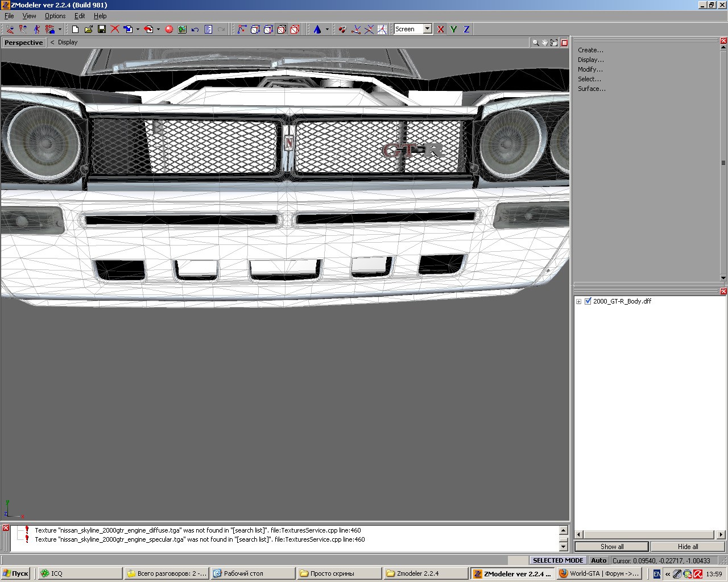Switch to ICQ in the taskbar
This screenshot has height=582, width=728.
[x=79, y=573]
